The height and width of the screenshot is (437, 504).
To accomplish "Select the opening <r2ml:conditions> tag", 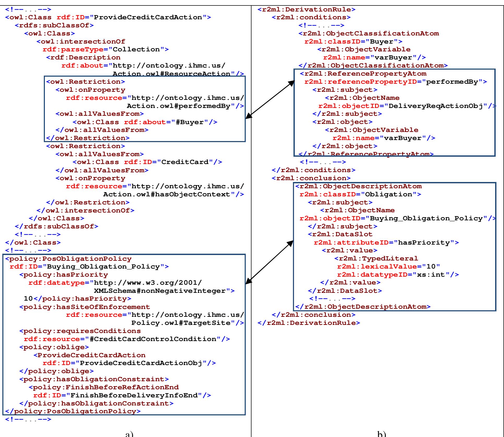I will [311, 17].
